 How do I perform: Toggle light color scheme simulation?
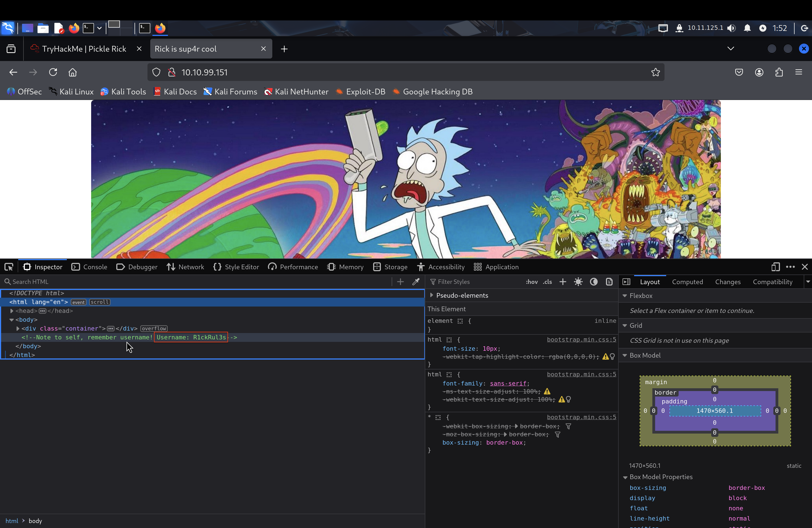[578, 282]
